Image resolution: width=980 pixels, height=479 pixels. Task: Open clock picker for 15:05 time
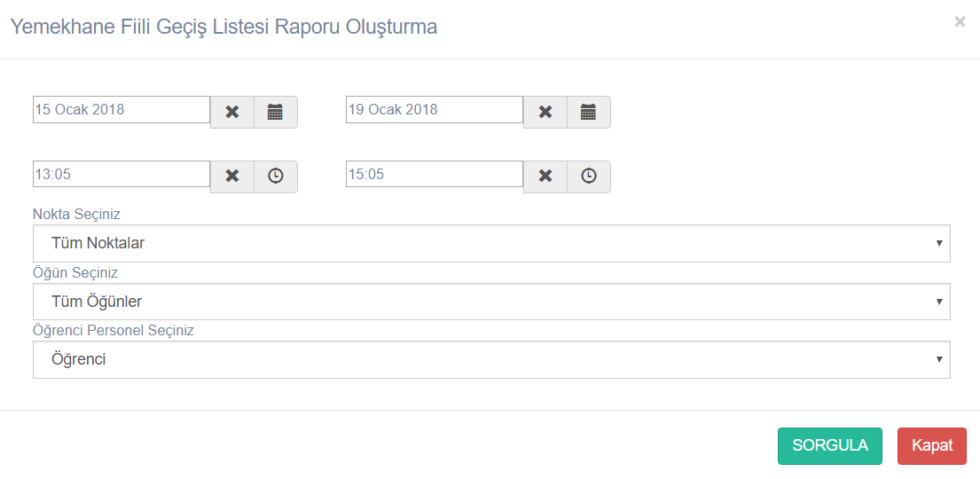pos(589,177)
